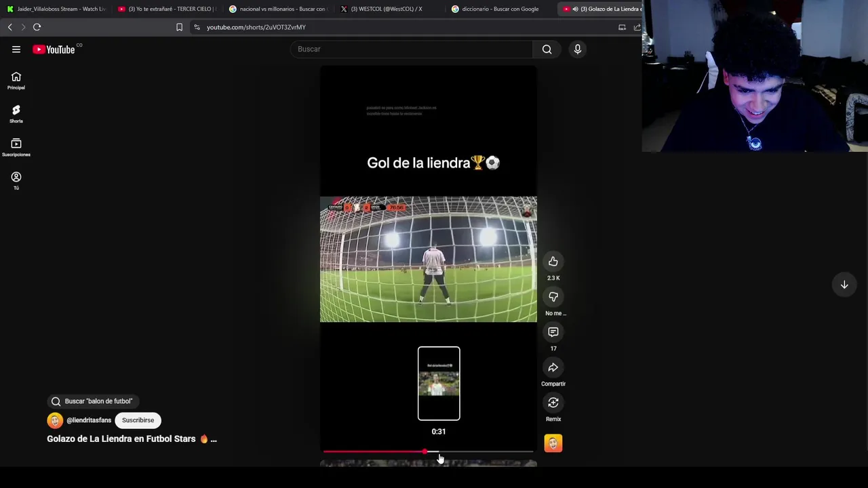Focus the Buscar search field

[x=412, y=49]
